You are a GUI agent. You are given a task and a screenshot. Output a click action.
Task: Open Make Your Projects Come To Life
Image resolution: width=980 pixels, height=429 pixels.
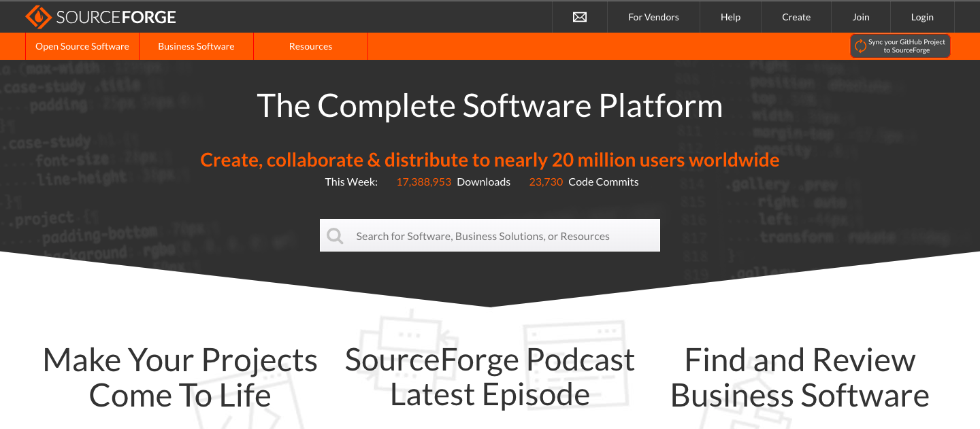point(180,377)
